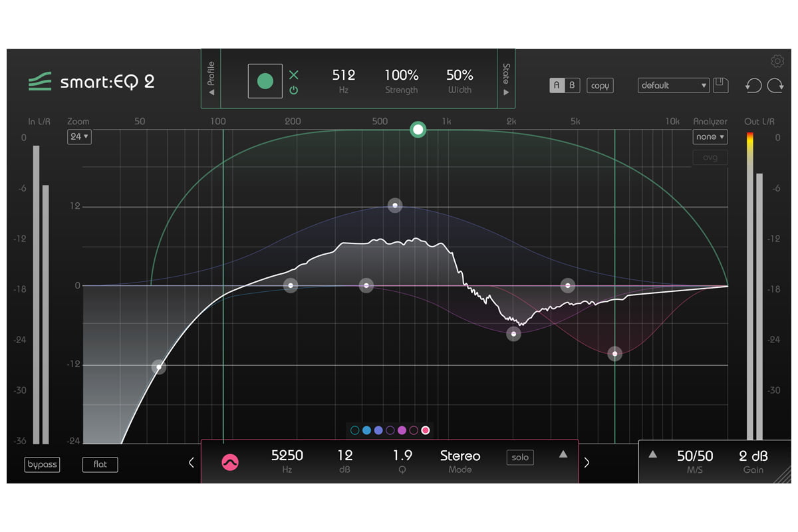
Task: Toggle solo for the selected band
Action: tap(520, 457)
